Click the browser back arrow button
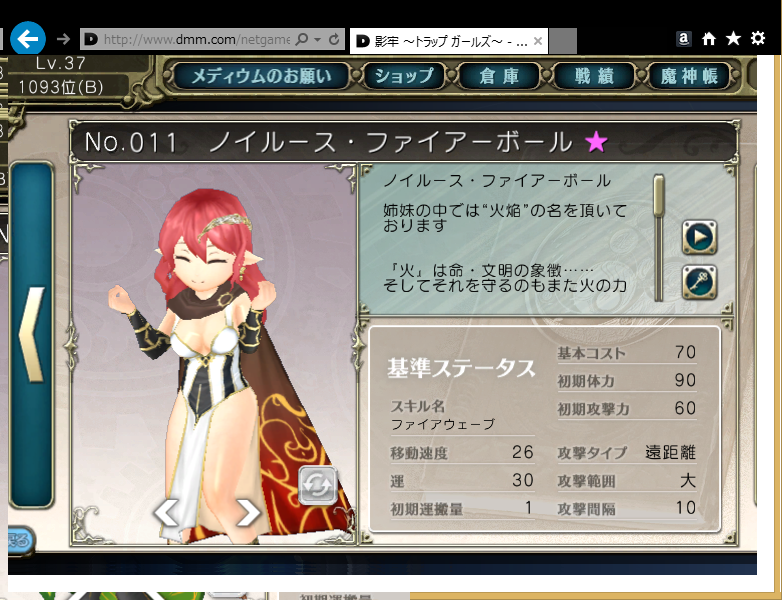This screenshot has width=782, height=600. coord(28,38)
